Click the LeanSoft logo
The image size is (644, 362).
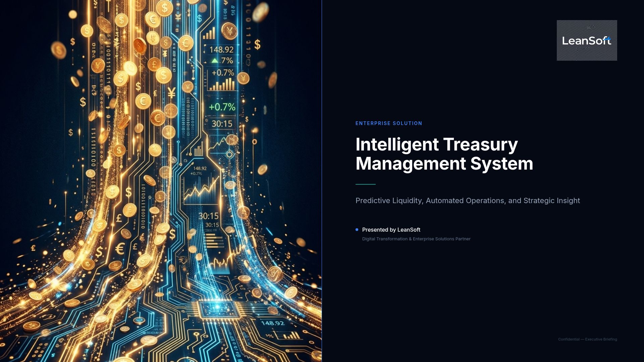[587, 40]
